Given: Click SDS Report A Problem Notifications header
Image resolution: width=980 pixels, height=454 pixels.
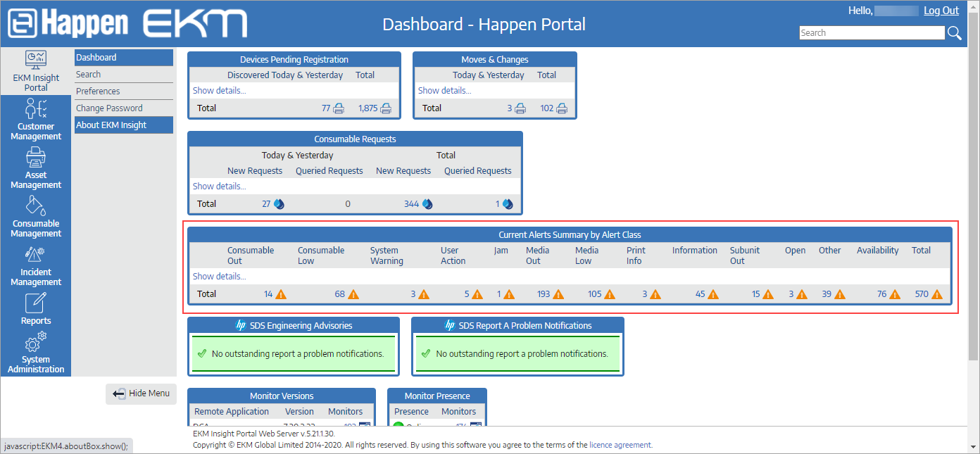Looking at the screenshot, I should click(518, 326).
